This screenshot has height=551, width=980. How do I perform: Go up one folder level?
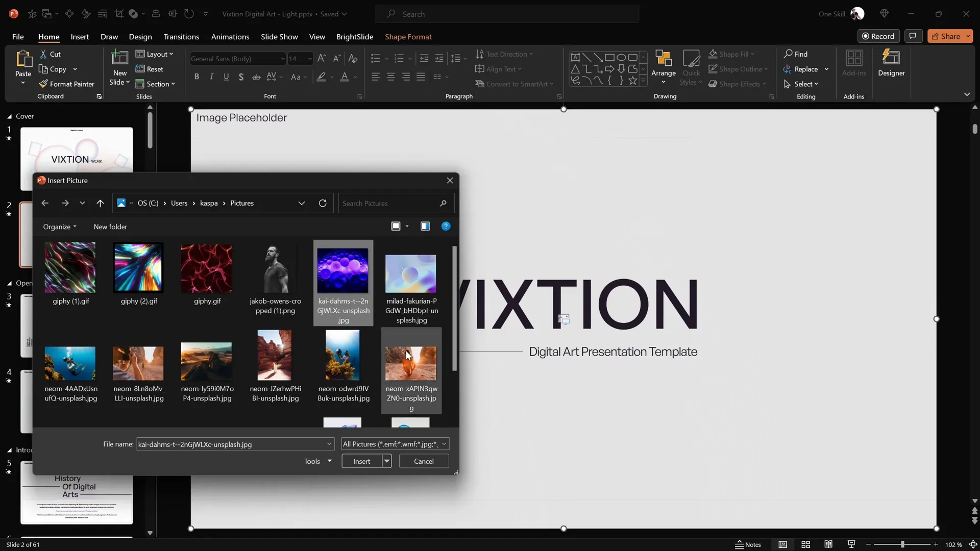100,203
